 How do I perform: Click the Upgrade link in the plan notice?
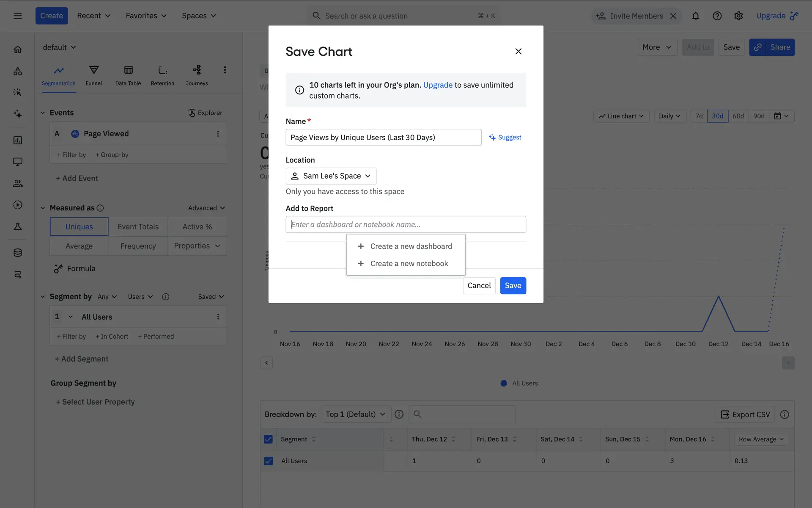pos(438,85)
